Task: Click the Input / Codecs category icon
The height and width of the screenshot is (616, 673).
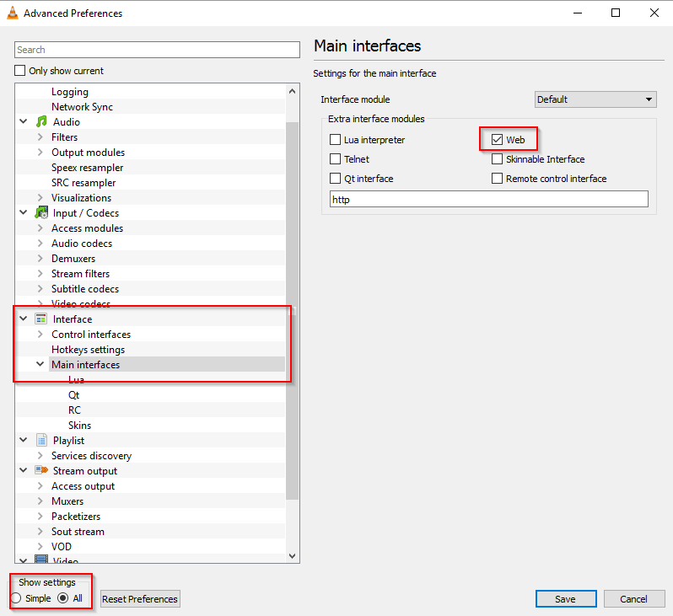Action: pos(41,212)
